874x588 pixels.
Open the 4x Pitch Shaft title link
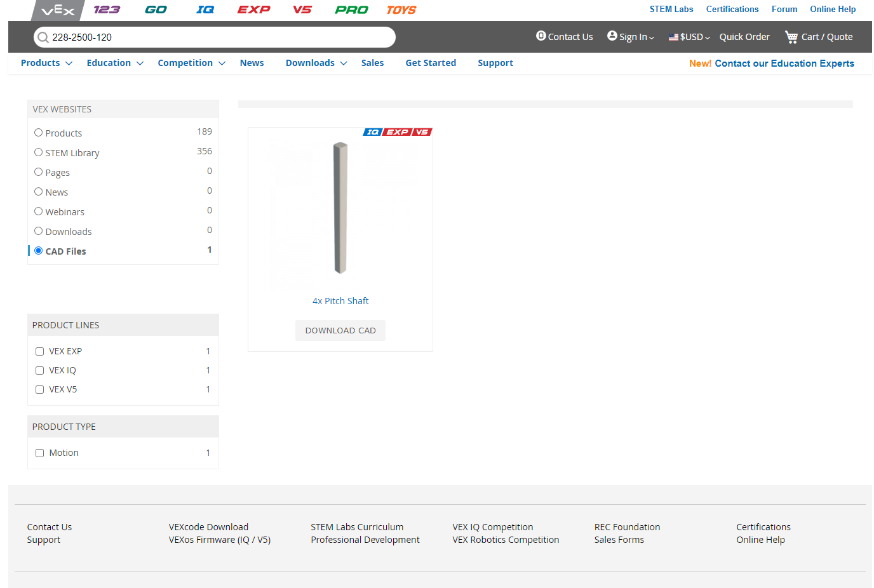[x=340, y=301]
